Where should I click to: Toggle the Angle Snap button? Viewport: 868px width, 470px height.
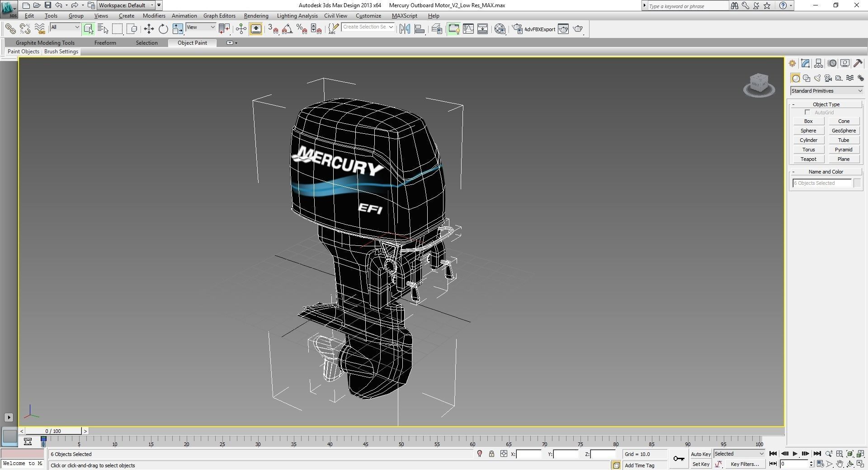pos(287,29)
